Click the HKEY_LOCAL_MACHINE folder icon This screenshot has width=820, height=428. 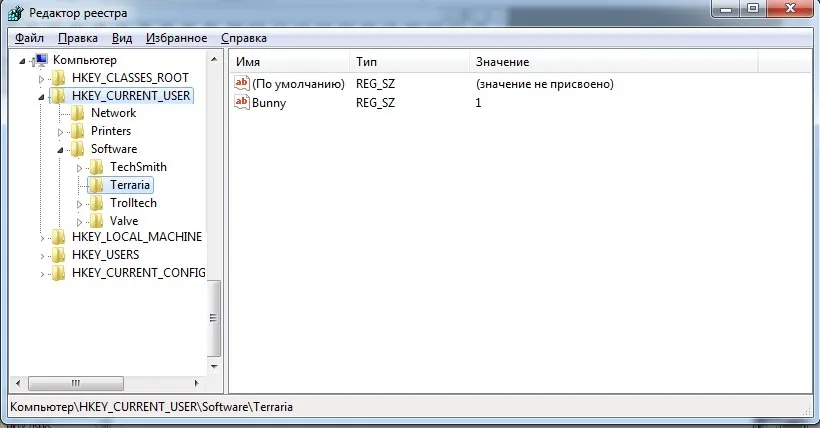click(x=59, y=237)
